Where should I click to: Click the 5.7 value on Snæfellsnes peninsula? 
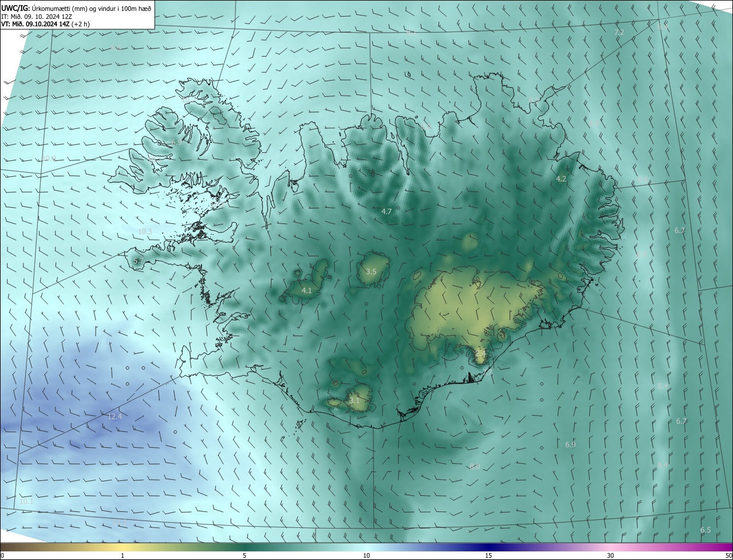137,261
